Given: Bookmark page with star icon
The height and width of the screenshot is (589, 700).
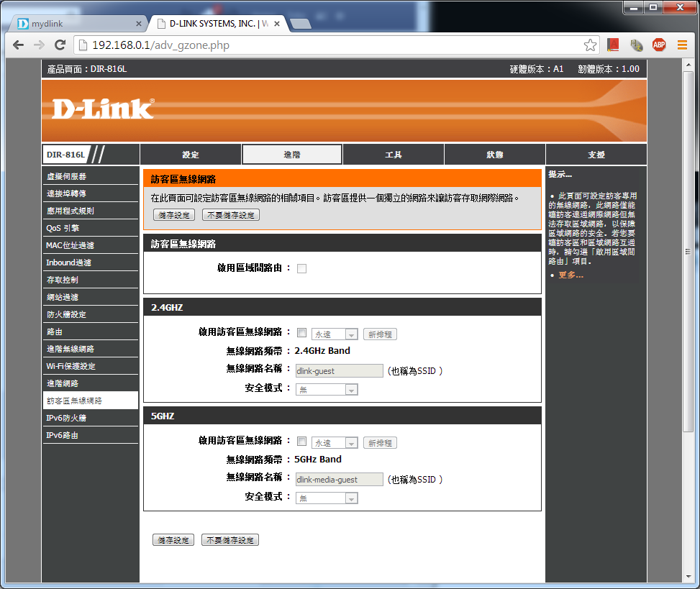Looking at the screenshot, I should tap(590, 45).
